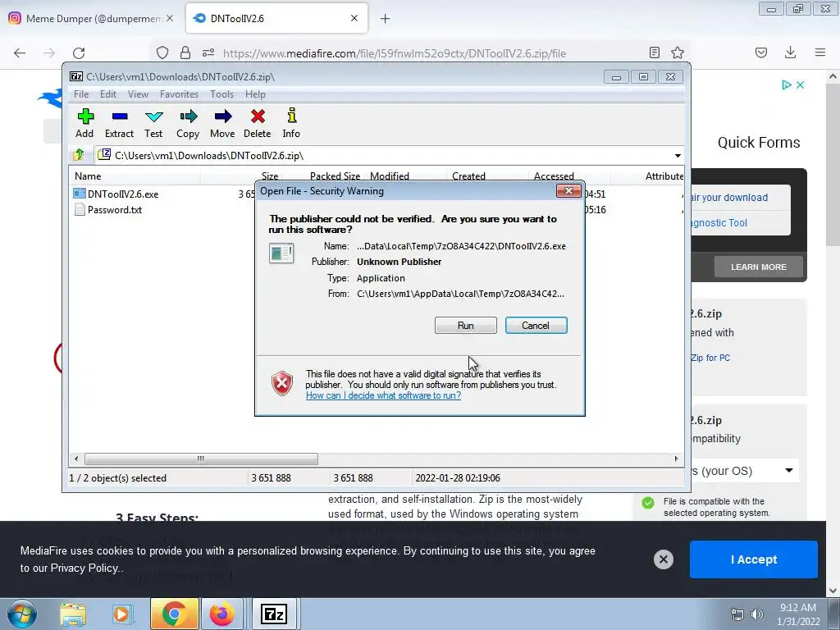Click the network tray icon

pos(737,614)
